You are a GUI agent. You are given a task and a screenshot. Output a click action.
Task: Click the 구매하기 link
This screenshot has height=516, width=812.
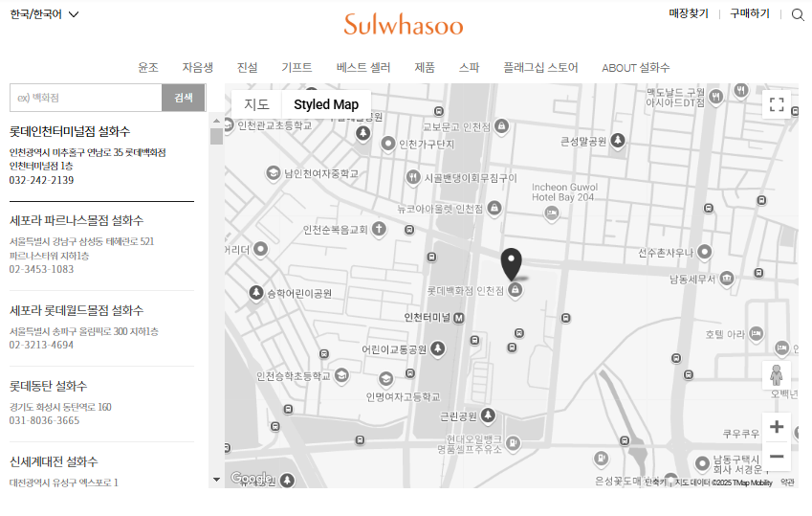tap(750, 13)
